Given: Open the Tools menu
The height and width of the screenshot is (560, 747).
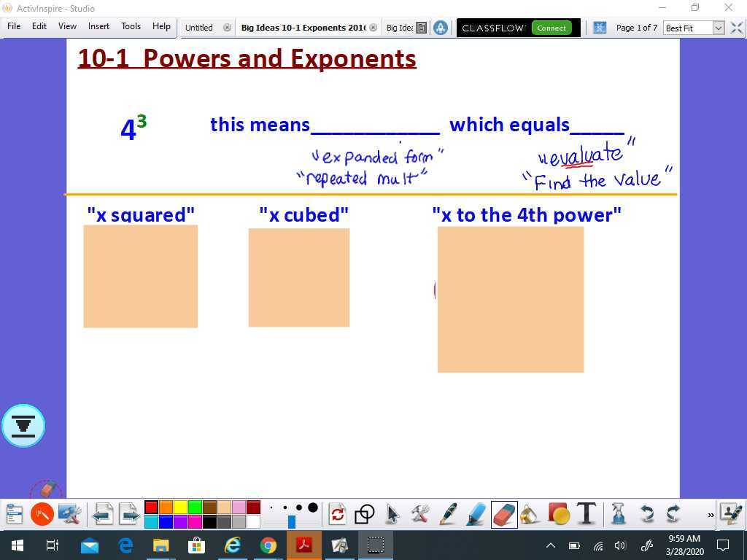Looking at the screenshot, I should 131,26.
